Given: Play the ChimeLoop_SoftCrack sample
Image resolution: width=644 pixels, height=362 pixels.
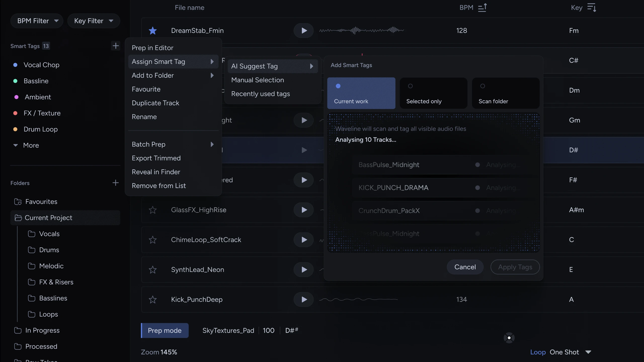Looking at the screenshot, I should click(x=304, y=240).
